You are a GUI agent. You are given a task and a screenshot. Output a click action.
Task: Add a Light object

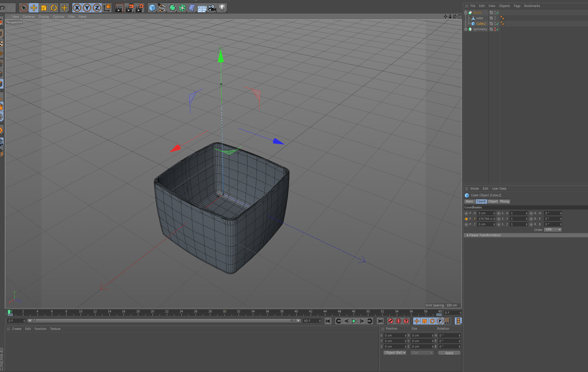coord(222,8)
